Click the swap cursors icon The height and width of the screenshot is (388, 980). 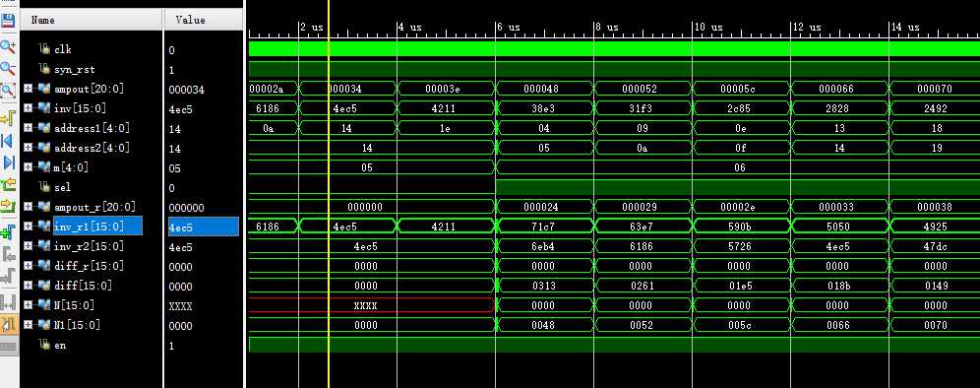[8, 303]
